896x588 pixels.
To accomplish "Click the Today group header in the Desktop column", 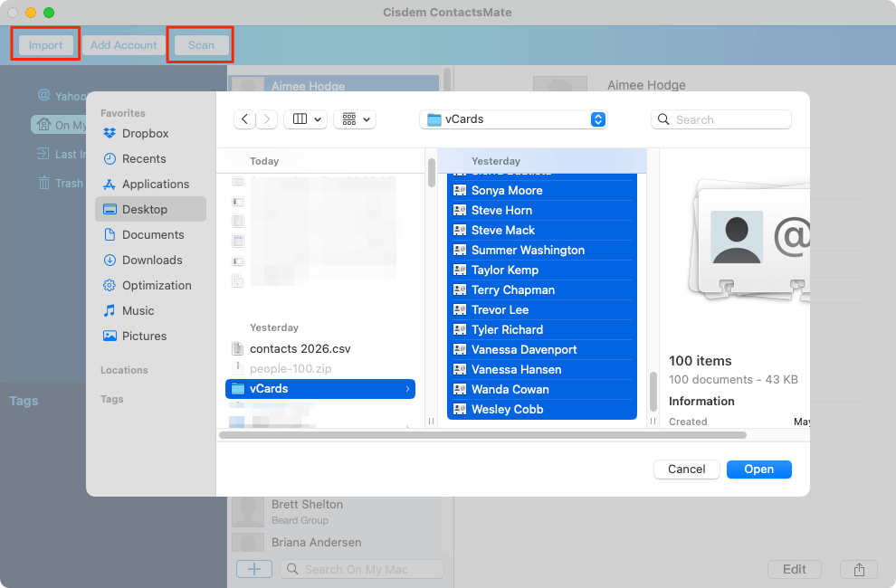I will point(264,161).
